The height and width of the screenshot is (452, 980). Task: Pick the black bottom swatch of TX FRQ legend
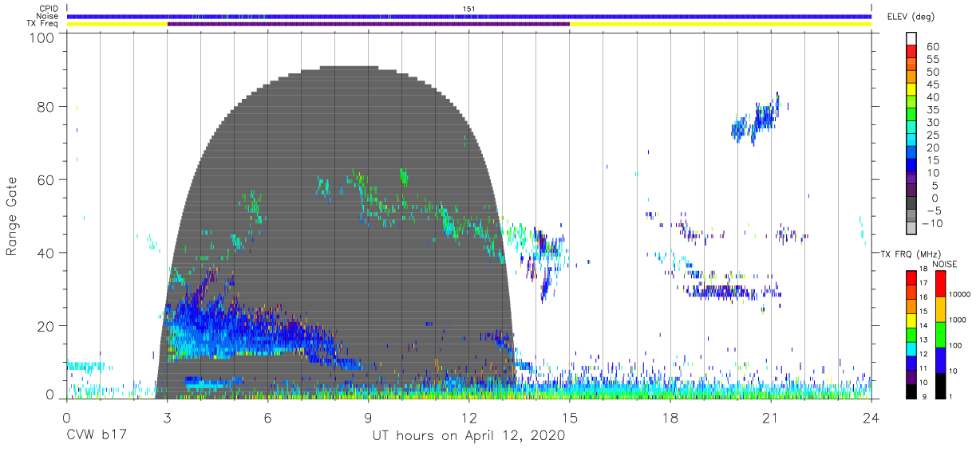point(911,390)
